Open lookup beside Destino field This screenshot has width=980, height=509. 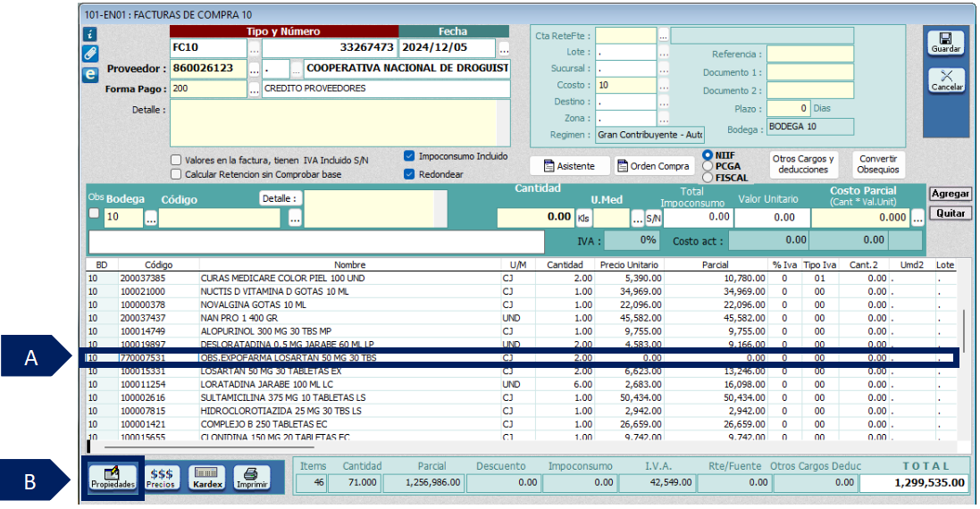click(x=663, y=102)
